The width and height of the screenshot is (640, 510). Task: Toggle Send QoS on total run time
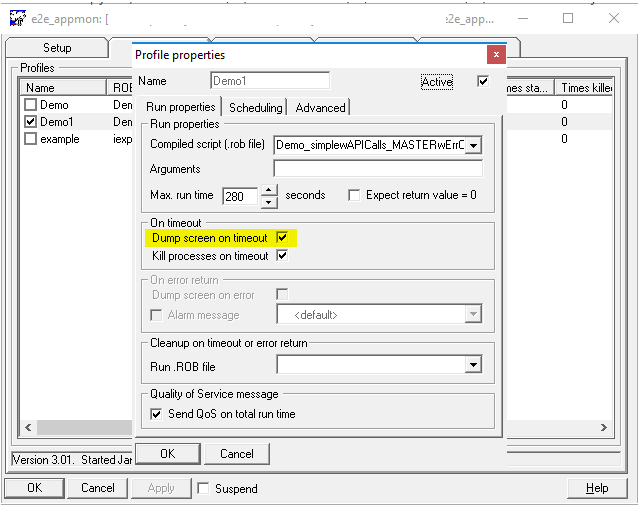[x=156, y=414]
